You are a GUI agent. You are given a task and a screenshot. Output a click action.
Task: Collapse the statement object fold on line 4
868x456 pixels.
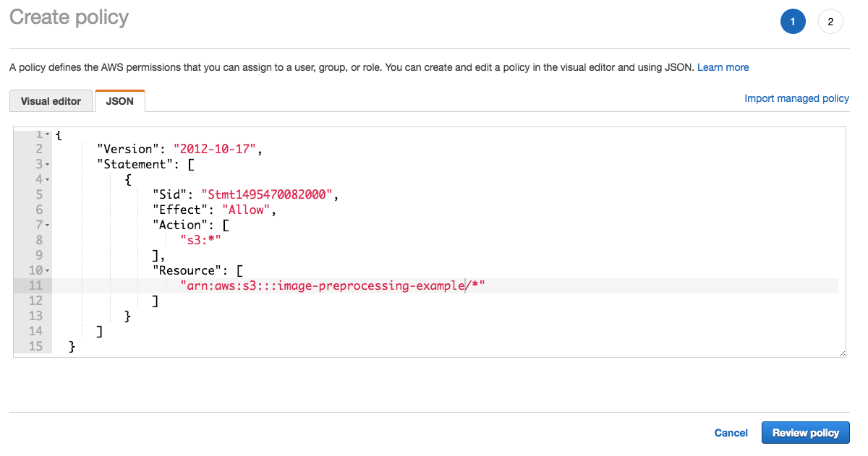pos(48,179)
